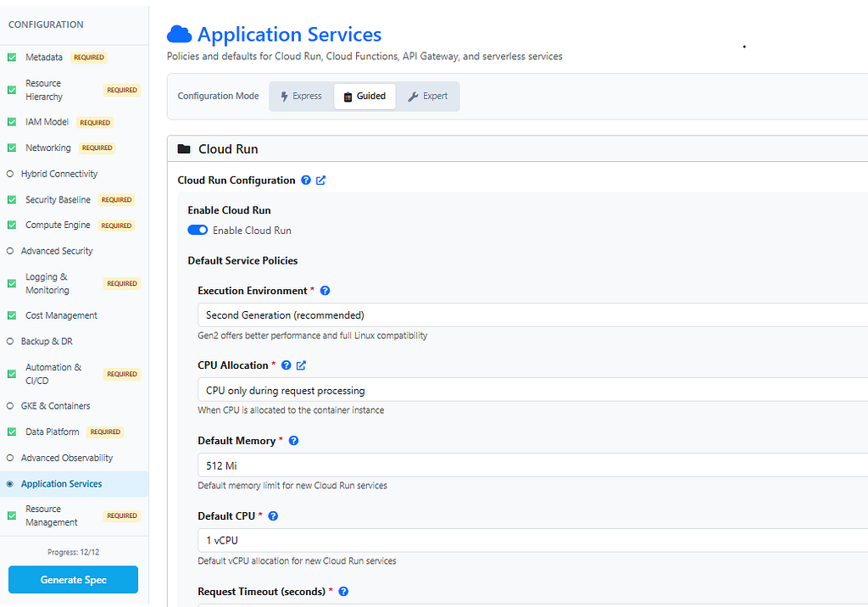
Task: Go to the Networking section
Action: click(x=75, y=148)
